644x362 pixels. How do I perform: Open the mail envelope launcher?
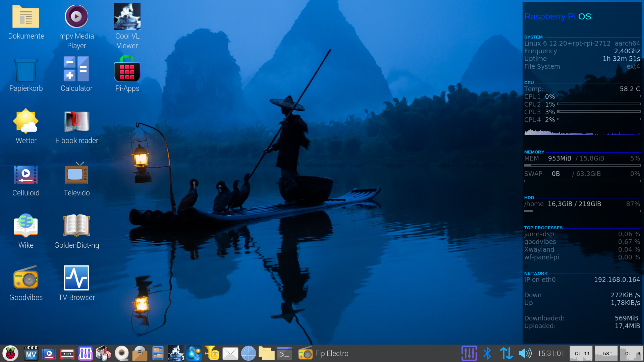230,354
